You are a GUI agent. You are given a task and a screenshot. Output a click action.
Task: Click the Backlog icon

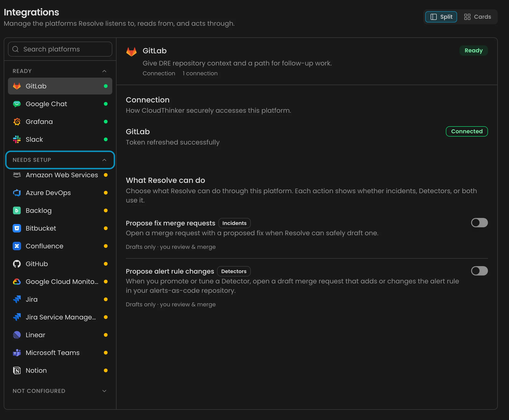[17, 210]
